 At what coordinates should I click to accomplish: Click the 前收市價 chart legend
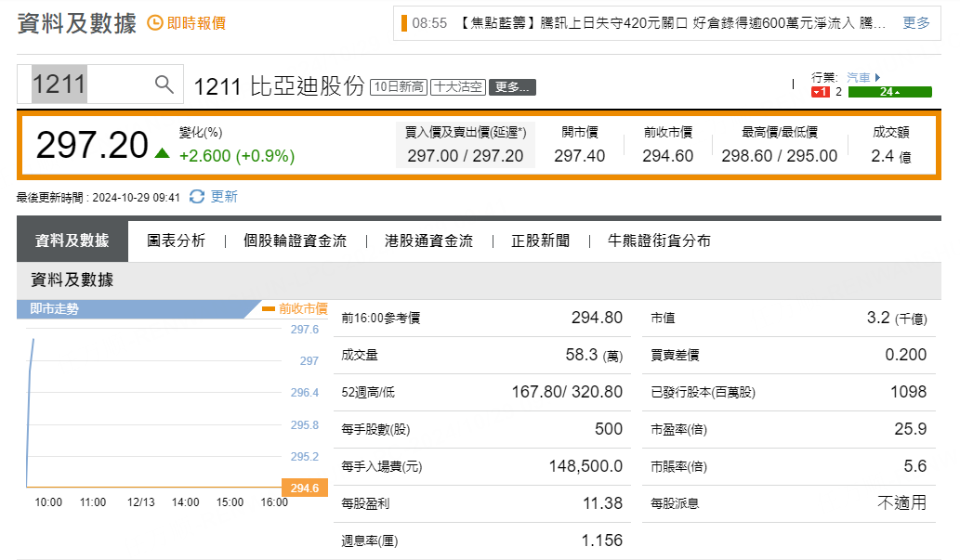coord(296,308)
